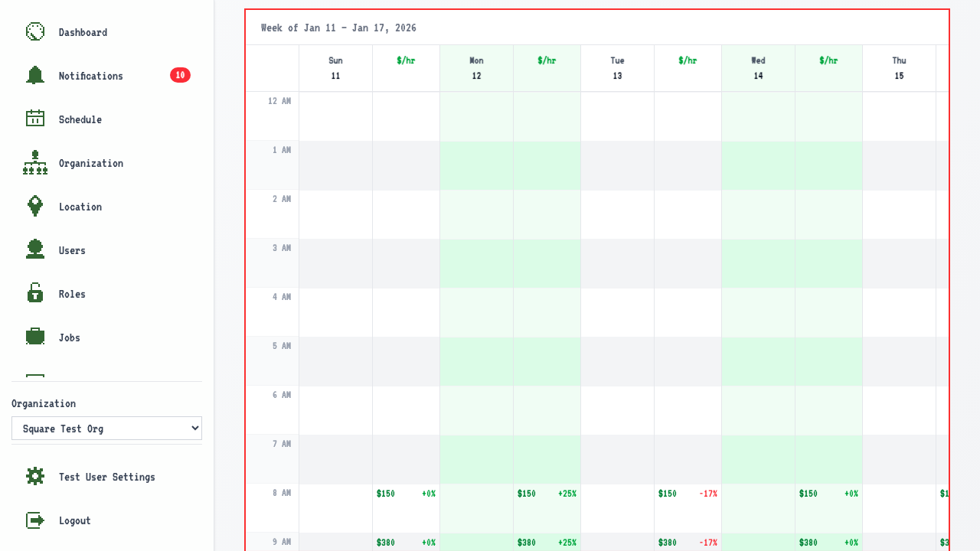
Task: Click the Logout text link
Action: pos(75,520)
